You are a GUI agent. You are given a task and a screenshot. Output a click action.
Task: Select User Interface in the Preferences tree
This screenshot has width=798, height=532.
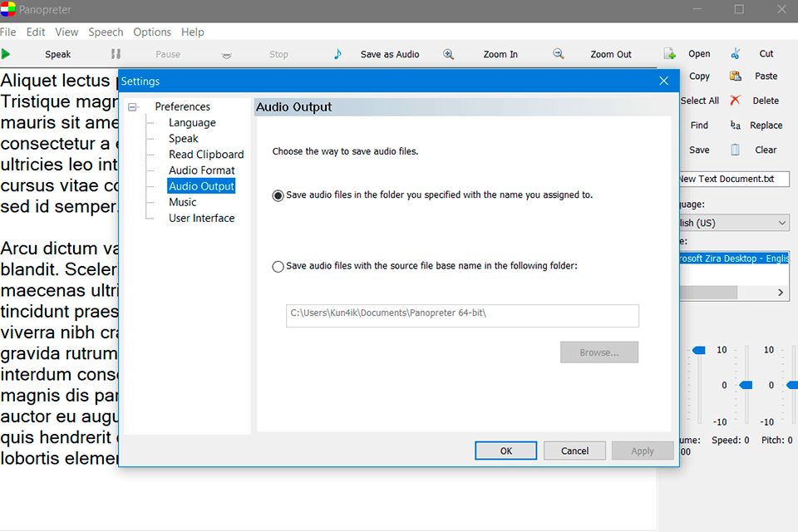click(201, 218)
